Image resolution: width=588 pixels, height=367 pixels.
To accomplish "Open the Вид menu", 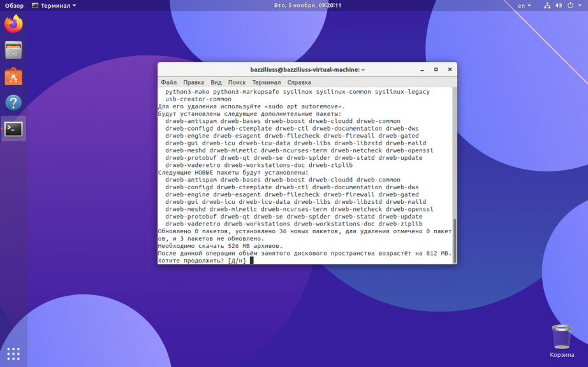I will (216, 82).
